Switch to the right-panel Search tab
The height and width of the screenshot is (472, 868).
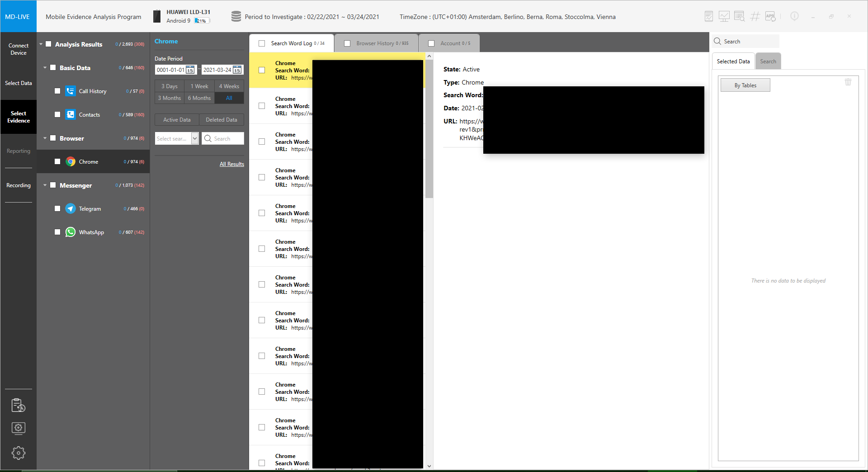coord(768,61)
